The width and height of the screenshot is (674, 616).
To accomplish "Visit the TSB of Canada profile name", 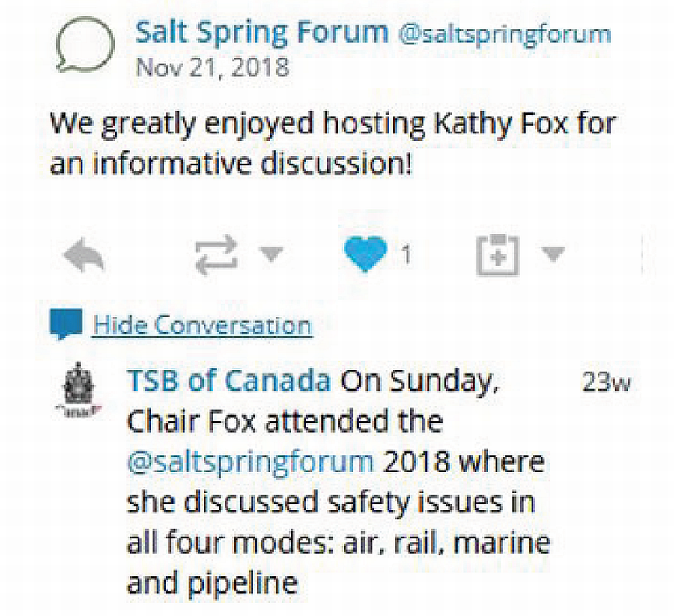I will (228, 381).
